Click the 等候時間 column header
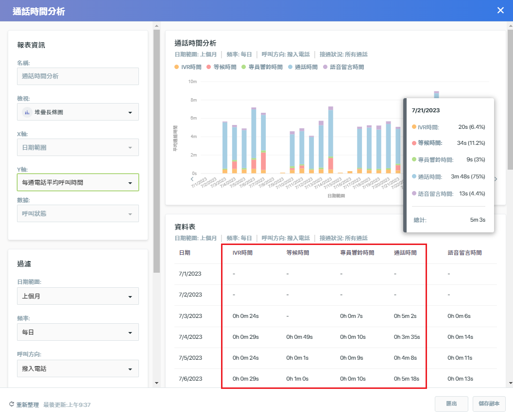The width and height of the screenshot is (513, 420). [x=298, y=253]
